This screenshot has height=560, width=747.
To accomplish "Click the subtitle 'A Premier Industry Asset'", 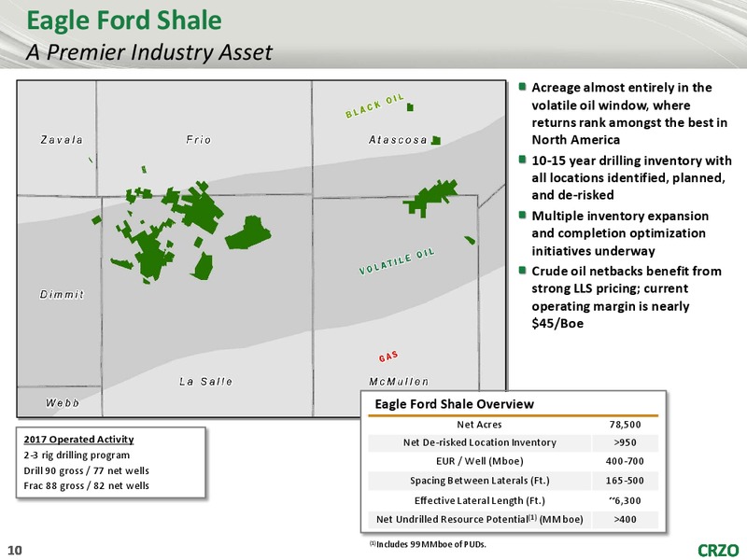I will [148, 52].
